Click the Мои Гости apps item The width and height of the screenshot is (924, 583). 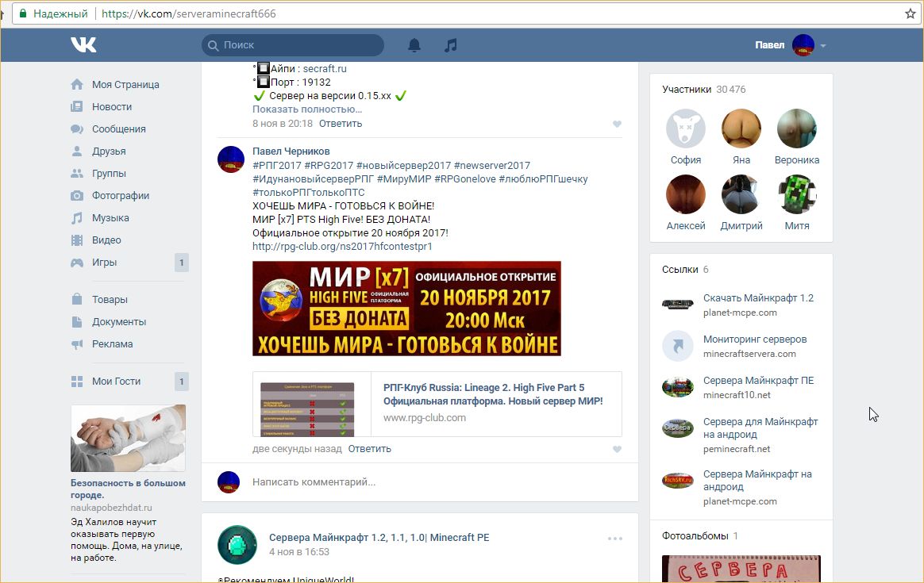116,382
